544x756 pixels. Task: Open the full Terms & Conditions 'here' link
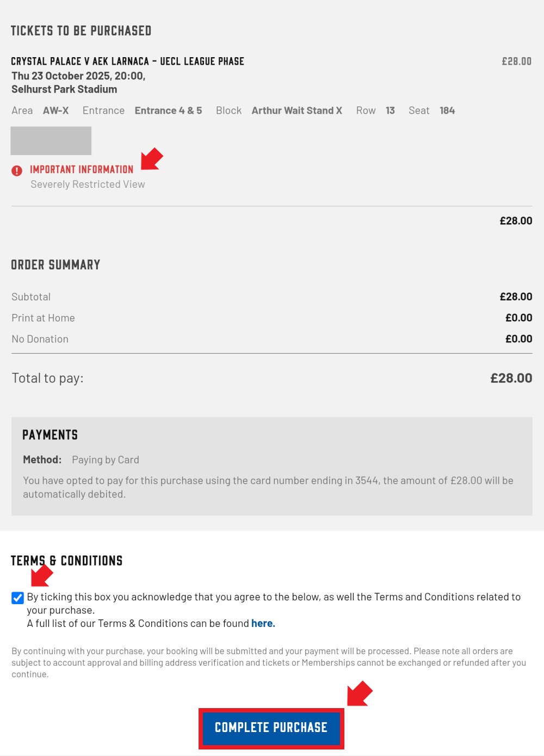tap(263, 624)
